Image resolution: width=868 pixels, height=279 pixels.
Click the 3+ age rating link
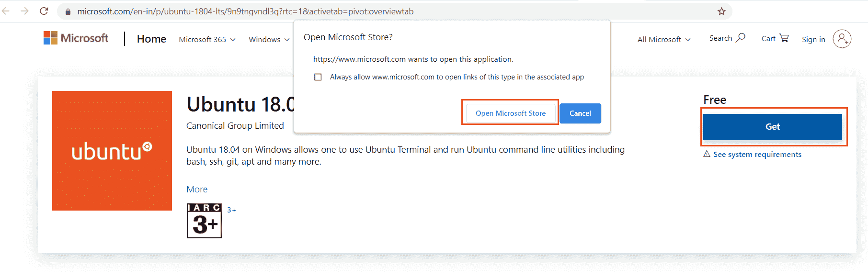[231, 210]
